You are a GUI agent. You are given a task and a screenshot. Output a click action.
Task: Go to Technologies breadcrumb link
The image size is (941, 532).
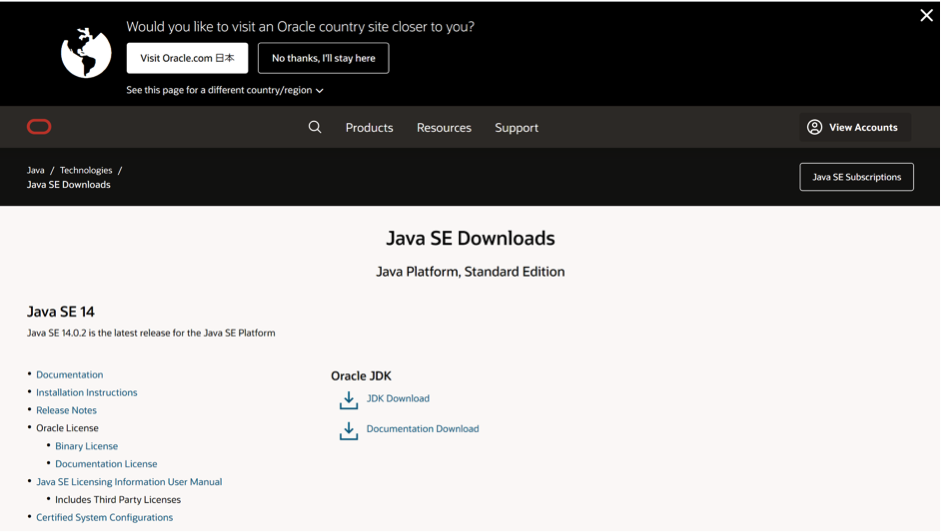[x=86, y=170]
